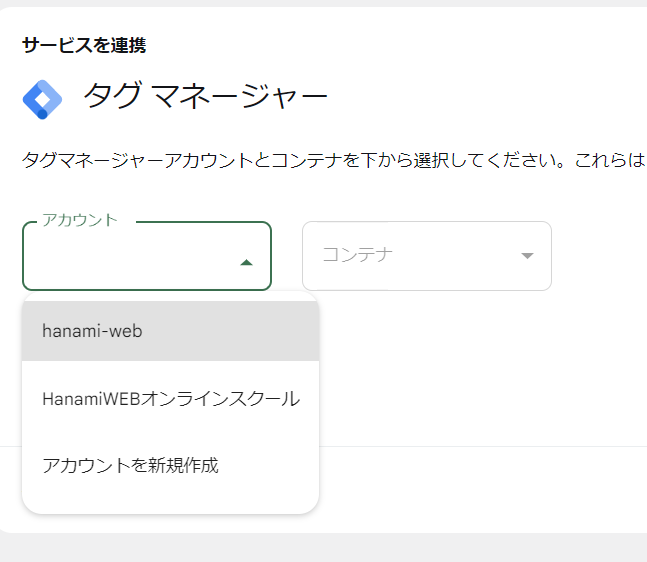Click the gray page background below the dialog card

coord(324,548)
